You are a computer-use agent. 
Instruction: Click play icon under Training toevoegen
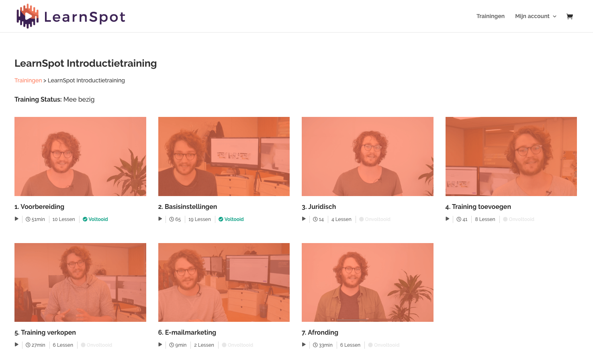[x=448, y=219]
